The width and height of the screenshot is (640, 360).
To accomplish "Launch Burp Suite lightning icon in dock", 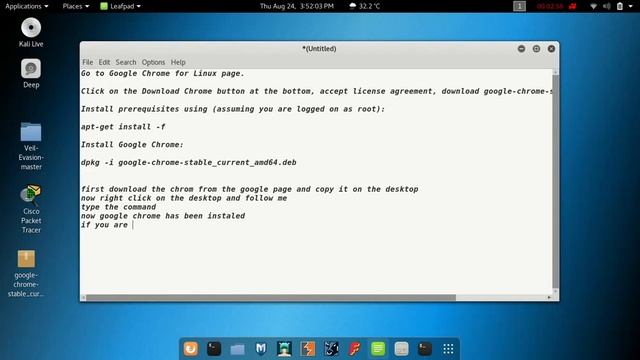I will point(308,349).
